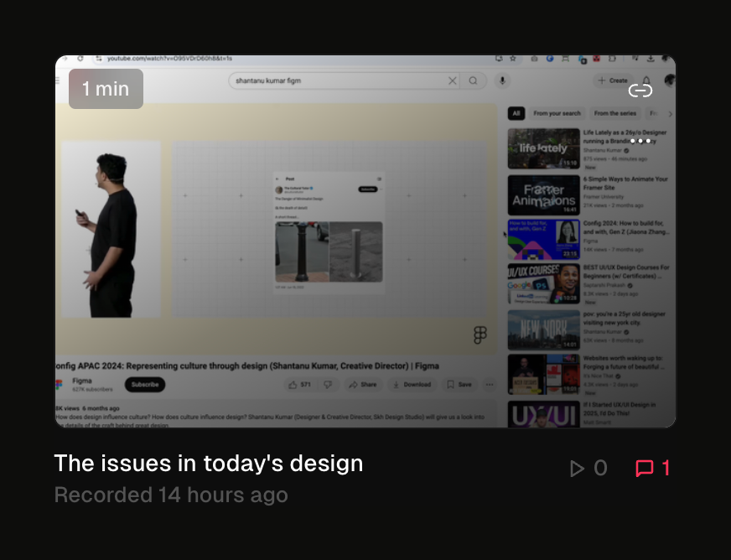Clear the YouTube search with the X icon
The image size is (731, 560).
453,80
